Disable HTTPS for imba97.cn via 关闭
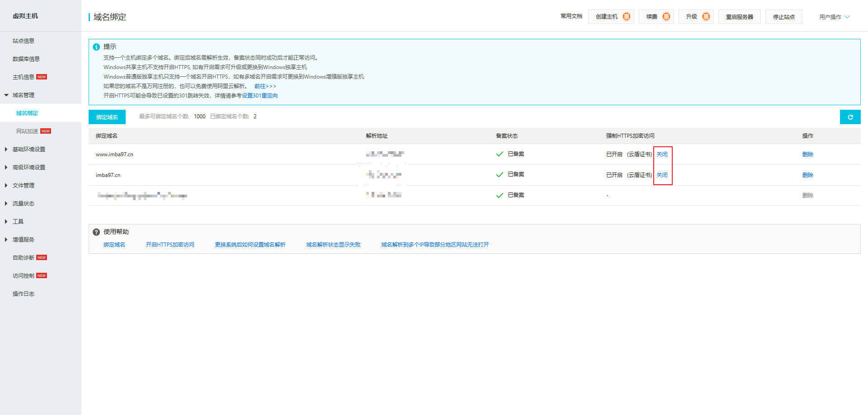Screen dimensions: 868x415 [x=662, y=175]
